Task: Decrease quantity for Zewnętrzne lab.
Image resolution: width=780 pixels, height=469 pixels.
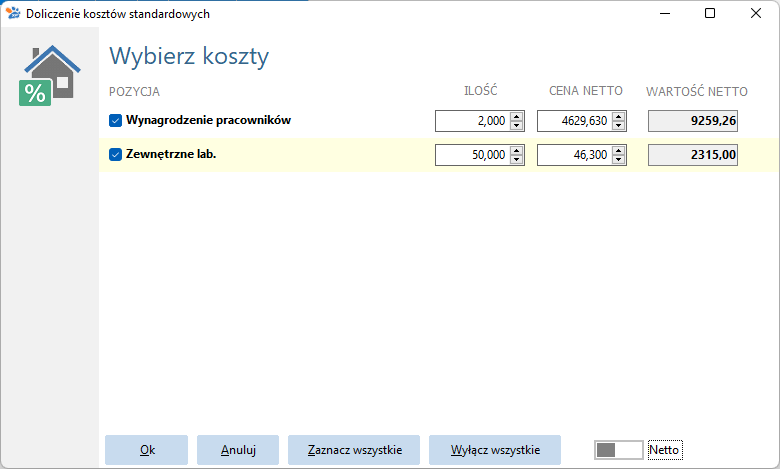Action: point(517,159)
